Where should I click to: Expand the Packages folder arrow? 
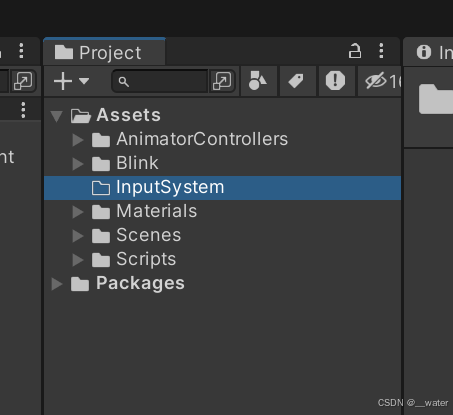point(57,284)
